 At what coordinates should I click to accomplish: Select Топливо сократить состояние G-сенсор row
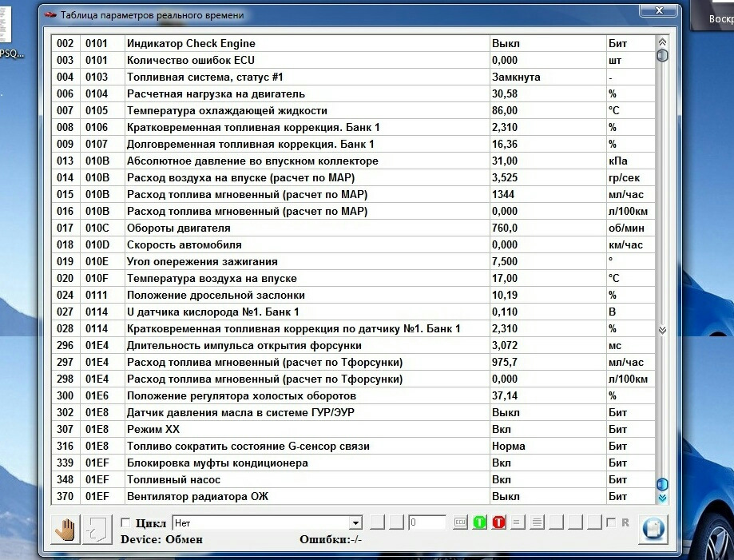pyautogui.click(x=354, y=447)
